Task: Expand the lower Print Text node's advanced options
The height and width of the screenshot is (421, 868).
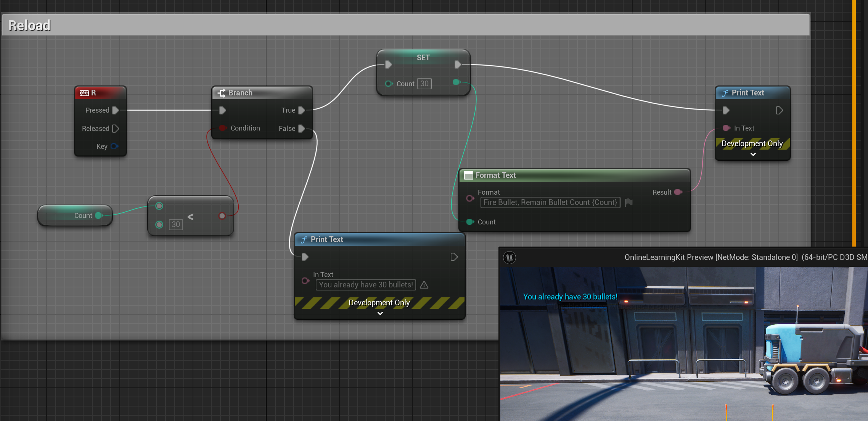Action: (380, 313)
